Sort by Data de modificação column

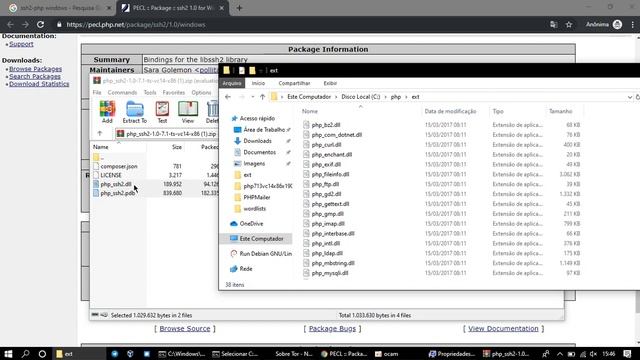point(450,111)
